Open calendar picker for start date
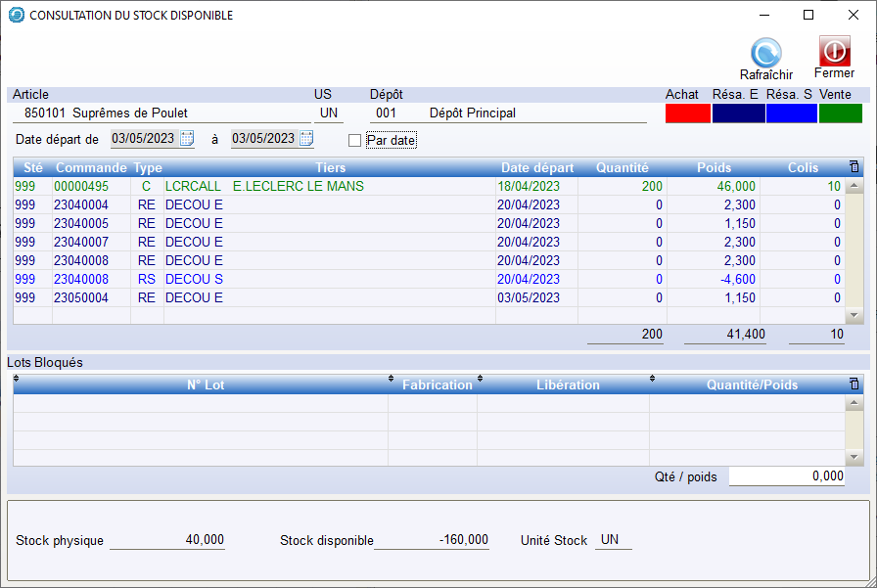This screenshot has height=588, width=877. 187,139
